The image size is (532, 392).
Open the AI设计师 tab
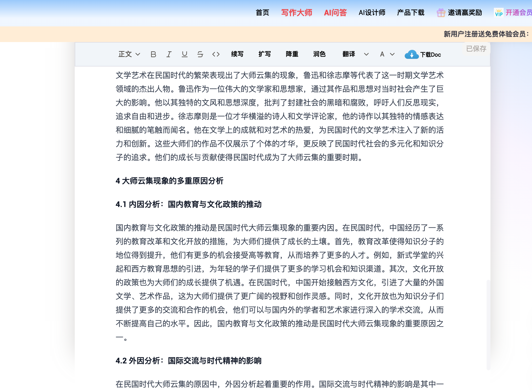pyautogui.click(x=372, y=12)
